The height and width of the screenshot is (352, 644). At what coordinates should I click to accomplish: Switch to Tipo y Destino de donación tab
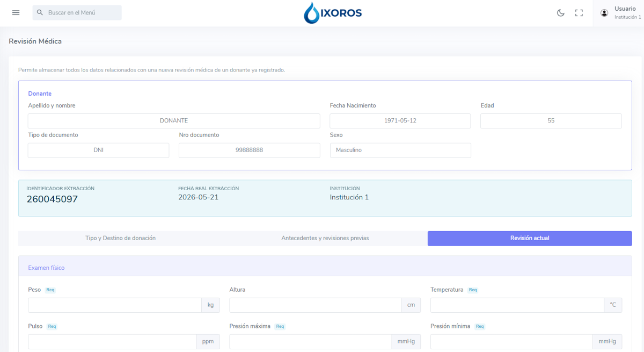(x=121, y=238)
